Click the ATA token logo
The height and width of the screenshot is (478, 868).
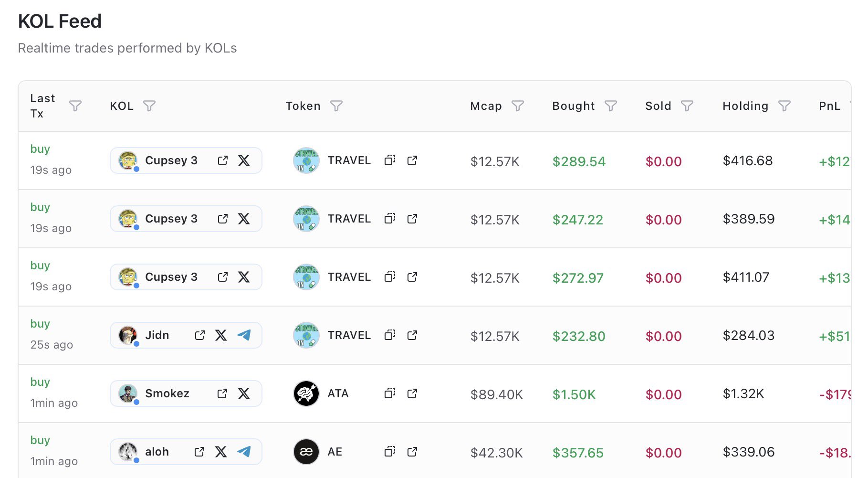tap(306, 393)
